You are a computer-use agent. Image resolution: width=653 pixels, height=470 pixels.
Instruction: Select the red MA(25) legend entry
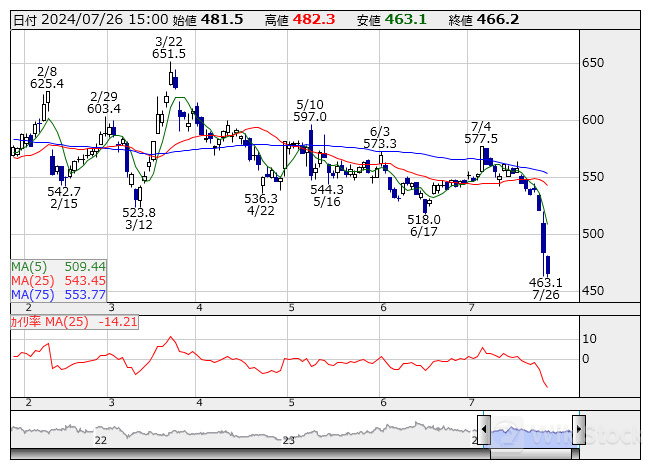coord(58,281)
